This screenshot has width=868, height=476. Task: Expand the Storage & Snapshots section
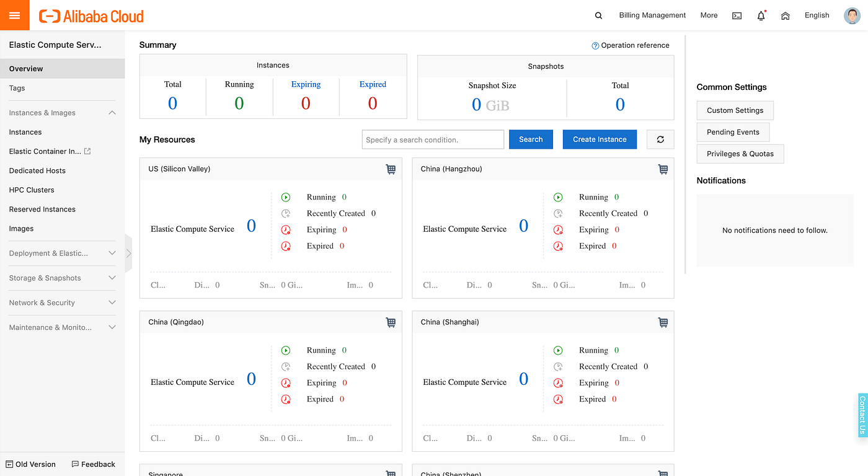pos(112,278)
